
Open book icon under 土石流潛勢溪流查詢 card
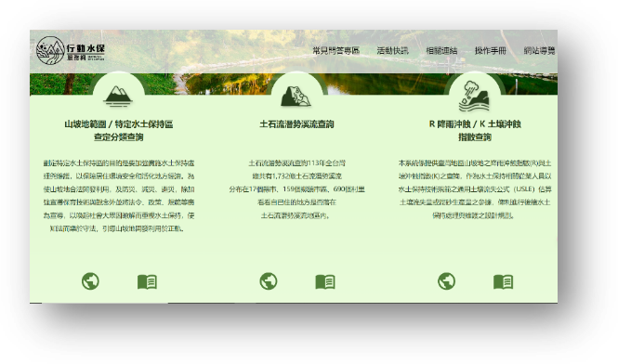[x=325, y=281]
